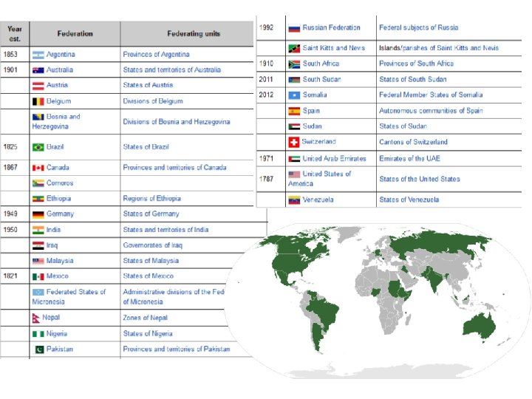This screenshot has height=399, width=532.
Task: Click the South Sudan flag icon
Action: pyautogui.click(x=294, y=80)
